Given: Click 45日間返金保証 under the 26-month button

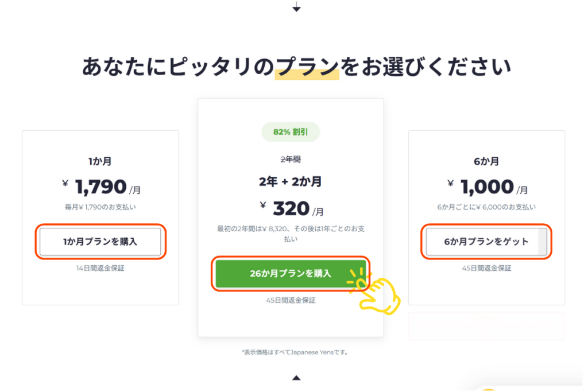Looking at the screenshot, I should 291,300.
